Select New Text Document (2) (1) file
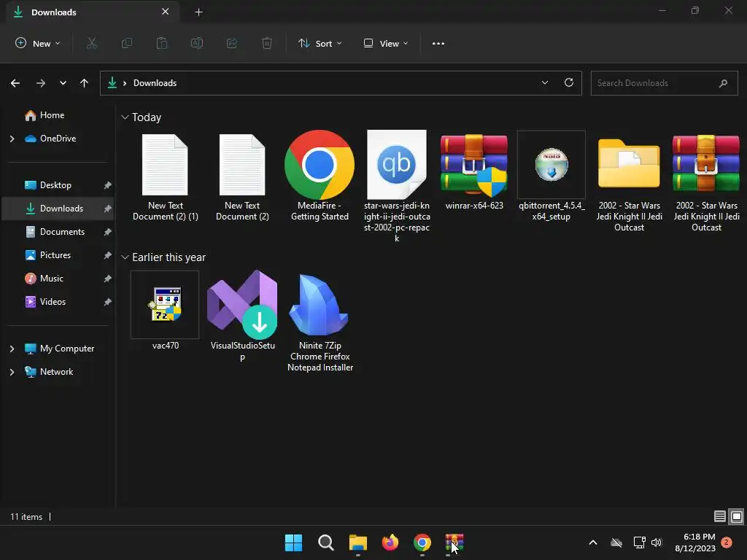Image resolution: width=747 pixels, height=560 pixels. pyautogui.click(x=166, y=176)
